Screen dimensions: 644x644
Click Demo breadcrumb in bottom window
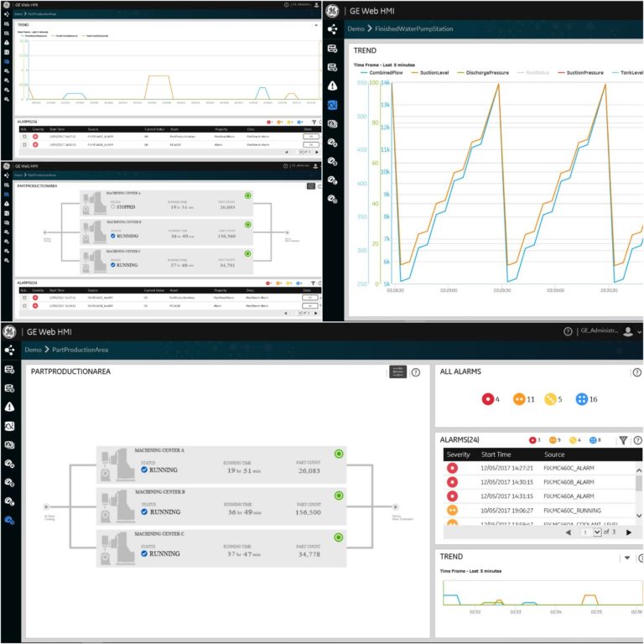coord(33,350)
